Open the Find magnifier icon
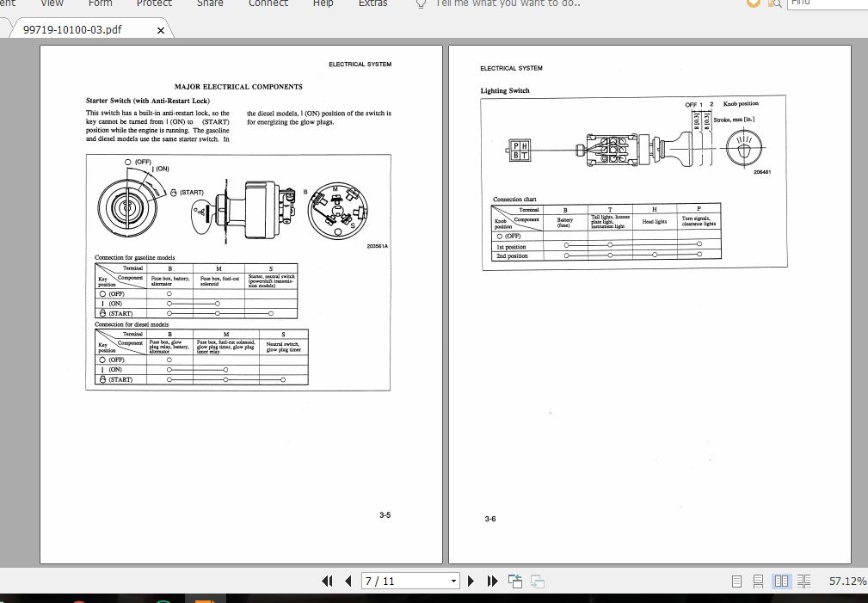This screenshot has width=868, height=603. (775, 3)
